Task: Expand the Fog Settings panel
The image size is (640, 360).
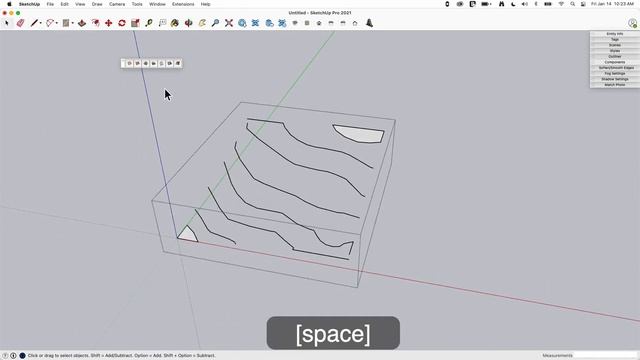Action: (615, 73)
